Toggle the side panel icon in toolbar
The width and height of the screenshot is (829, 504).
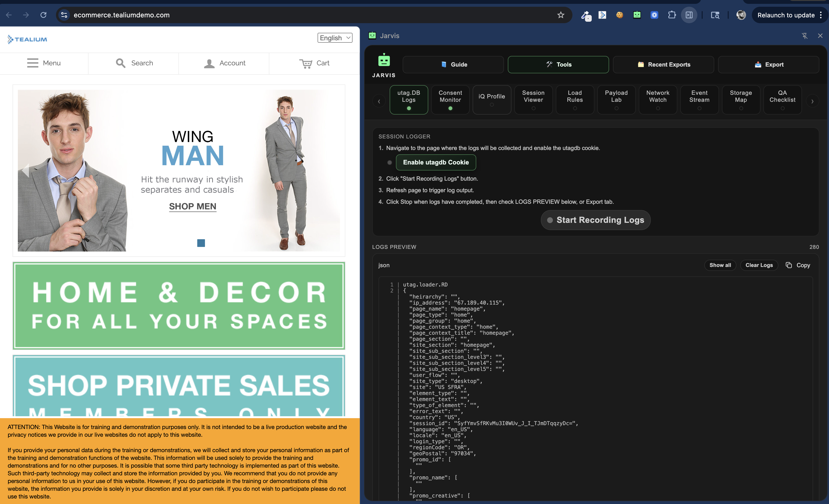[x=689, y=15]
